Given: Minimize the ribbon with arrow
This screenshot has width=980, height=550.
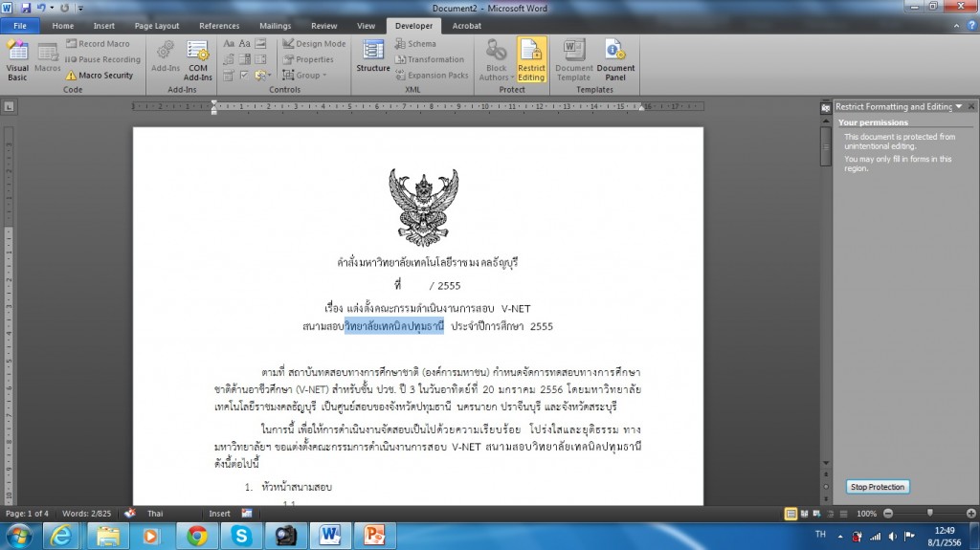Looking at the screenshot, I should (956, 26).
